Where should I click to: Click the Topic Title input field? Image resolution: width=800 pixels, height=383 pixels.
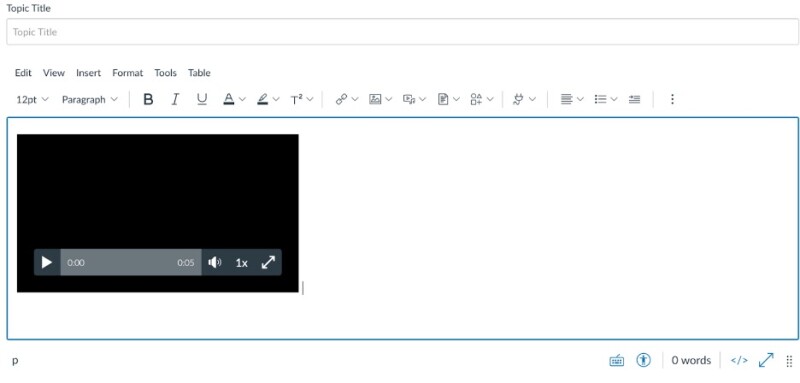tap(403, 32)
